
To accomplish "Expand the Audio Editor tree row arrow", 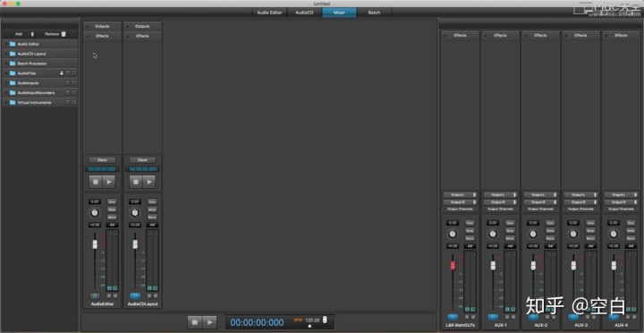I will [5, 44].
